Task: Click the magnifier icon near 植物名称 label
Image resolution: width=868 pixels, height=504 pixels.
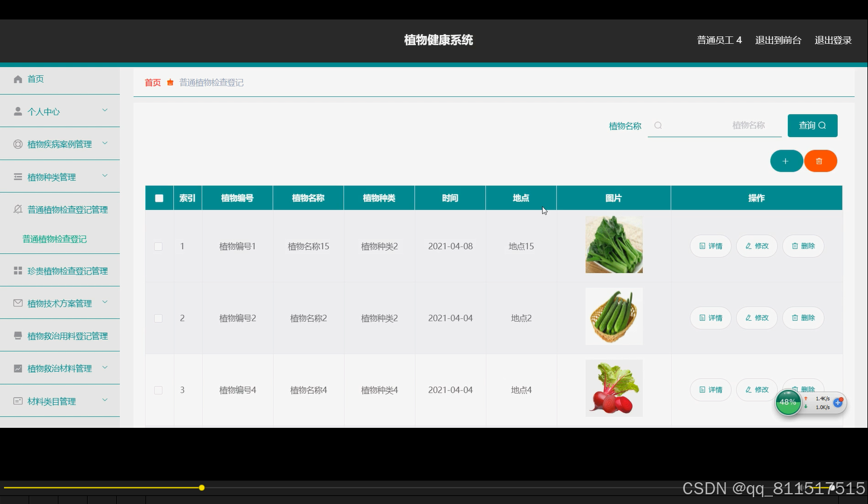Action: tap(658, 125)
